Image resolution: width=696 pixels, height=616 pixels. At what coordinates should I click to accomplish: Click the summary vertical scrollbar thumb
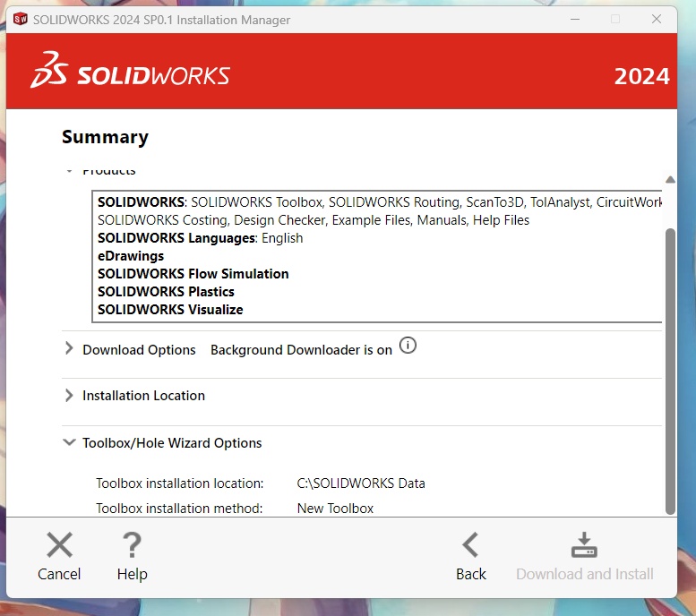(670, 372)
